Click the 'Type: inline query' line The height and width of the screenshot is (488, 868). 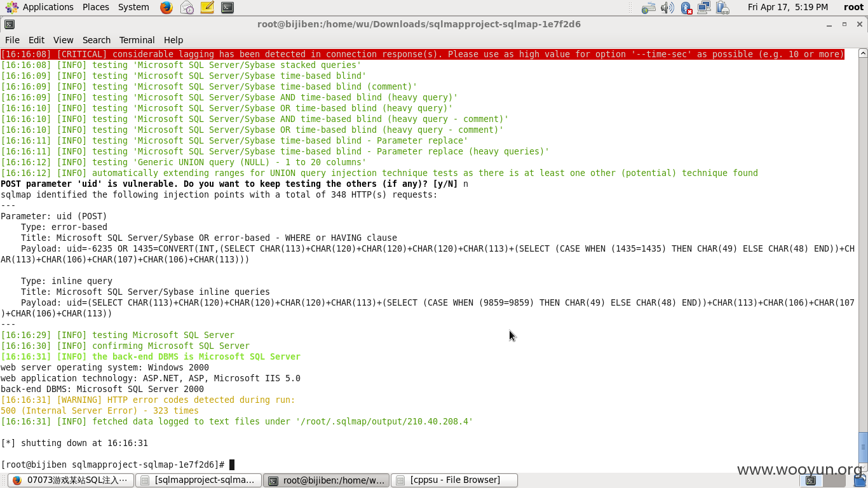pos(67,281)
